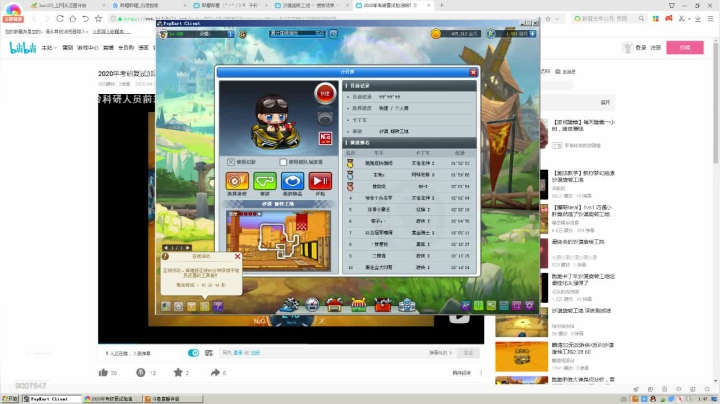
Task: Click the previous page arrow in 1/1 pager
Action: (x=166, y=247)
